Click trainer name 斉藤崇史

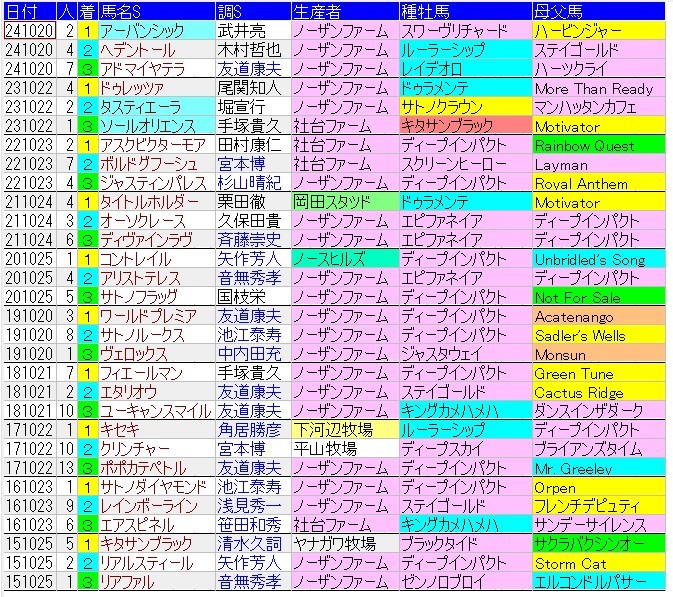point(250,240)
